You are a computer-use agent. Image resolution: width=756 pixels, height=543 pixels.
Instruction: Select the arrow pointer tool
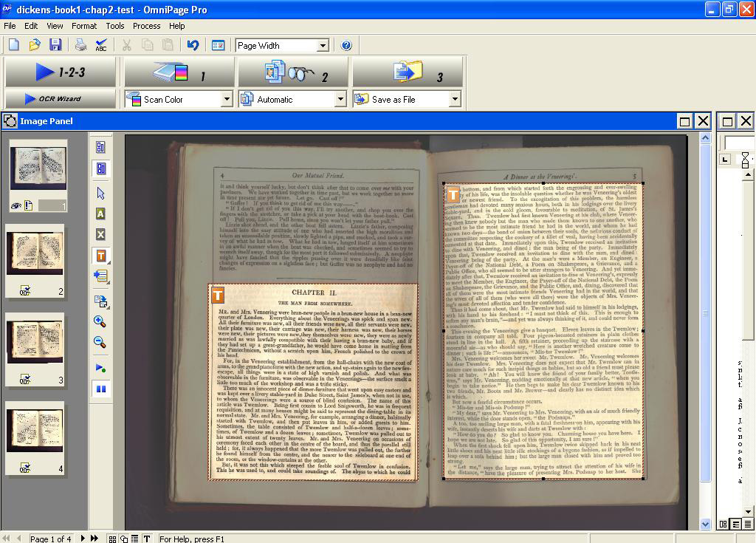point(100,193)
